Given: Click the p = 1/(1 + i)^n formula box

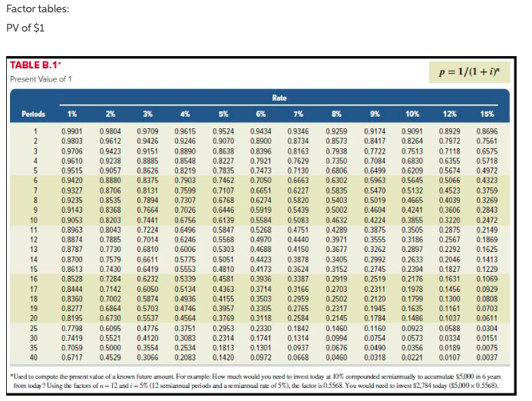Looking at the screenshot, I should tap(469, 72).
